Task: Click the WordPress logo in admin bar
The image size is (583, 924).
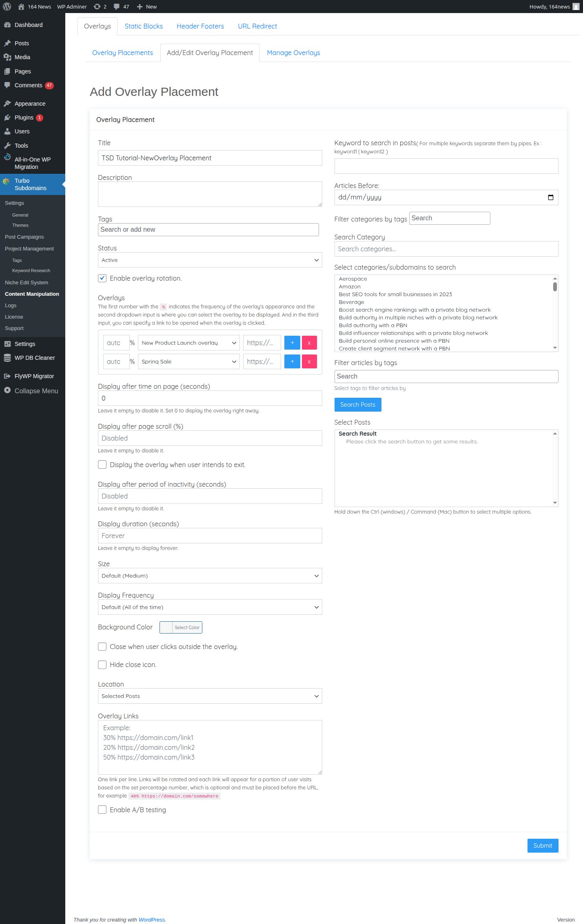Action: tap(7, 7)
